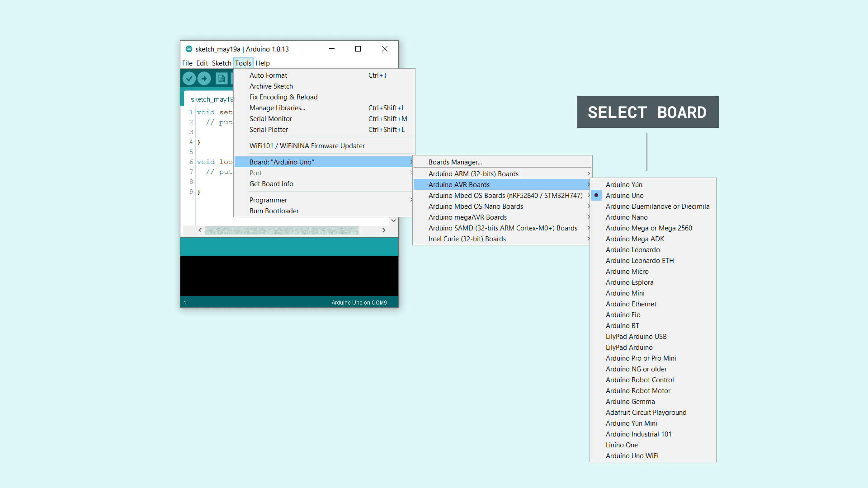Click the Upload arrow toolbar icon
The image size is (868, 488).
click(x=204, y=79)
